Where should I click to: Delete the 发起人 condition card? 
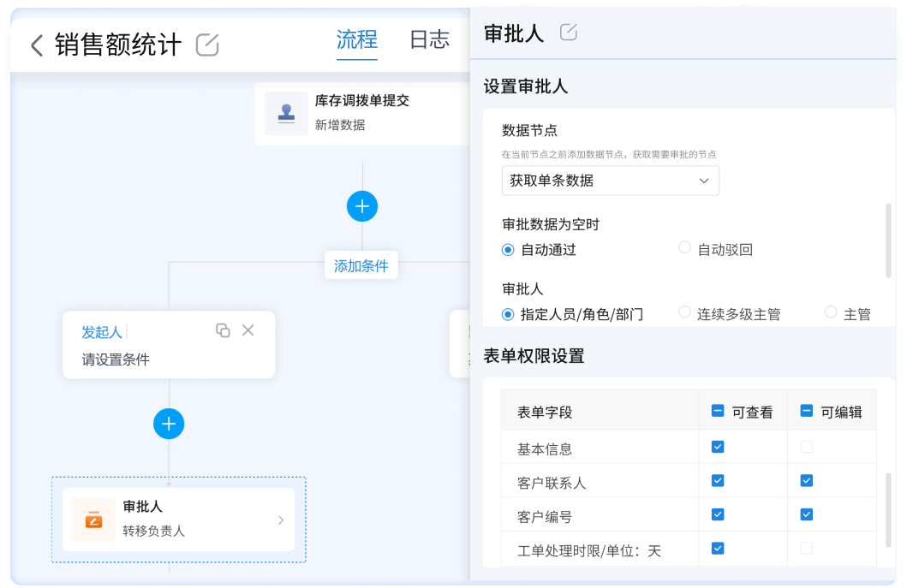[248, 330]
